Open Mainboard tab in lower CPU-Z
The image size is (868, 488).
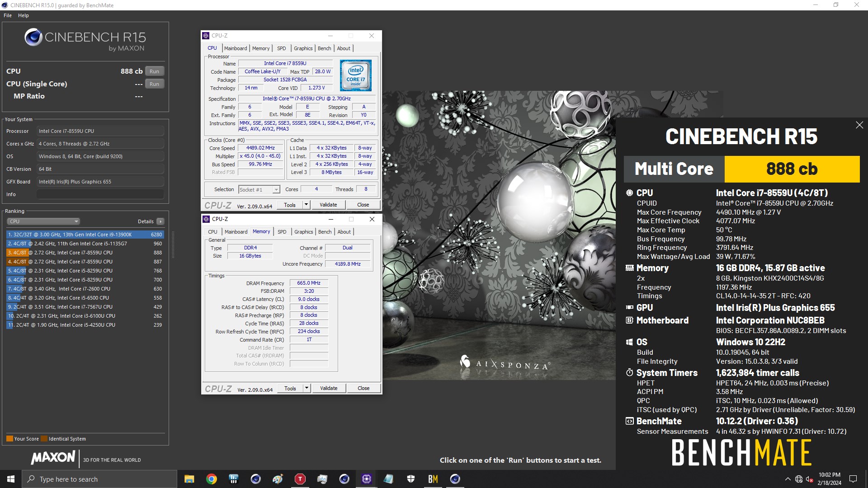coord(236,232)
